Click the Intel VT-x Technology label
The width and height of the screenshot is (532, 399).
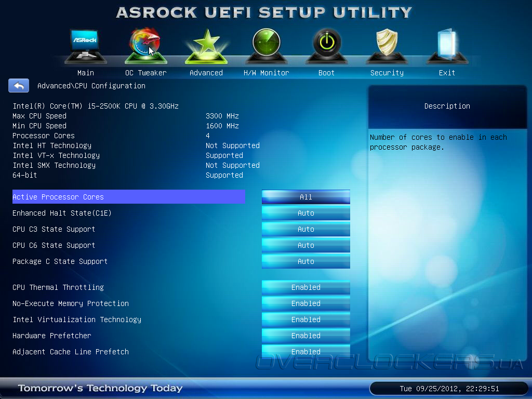[56, 155]
